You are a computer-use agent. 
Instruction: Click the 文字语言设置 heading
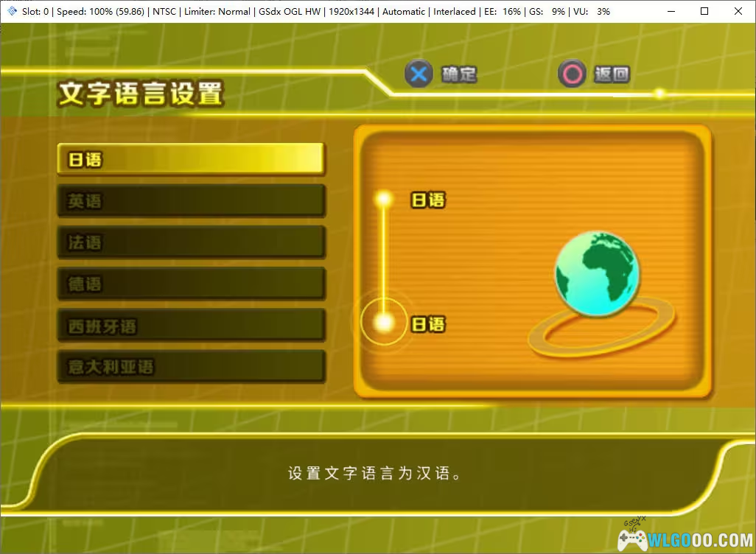coord(140,94)
